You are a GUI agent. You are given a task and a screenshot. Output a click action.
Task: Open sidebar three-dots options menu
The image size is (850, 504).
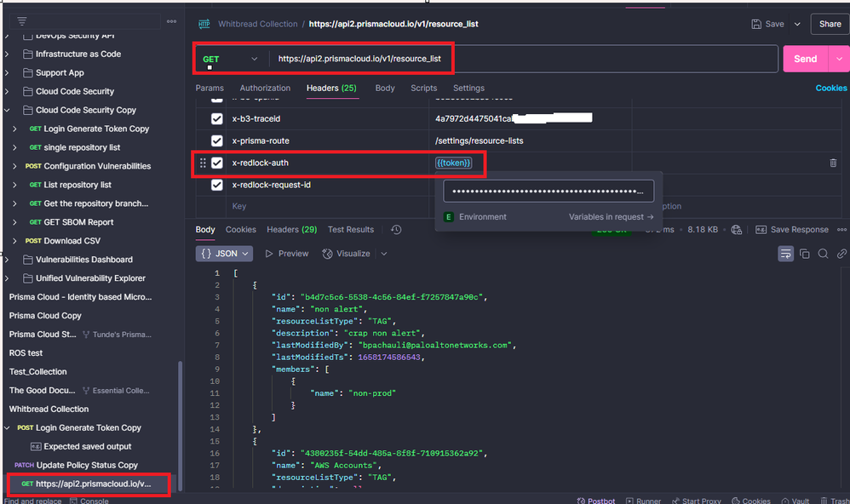[171, 21]
